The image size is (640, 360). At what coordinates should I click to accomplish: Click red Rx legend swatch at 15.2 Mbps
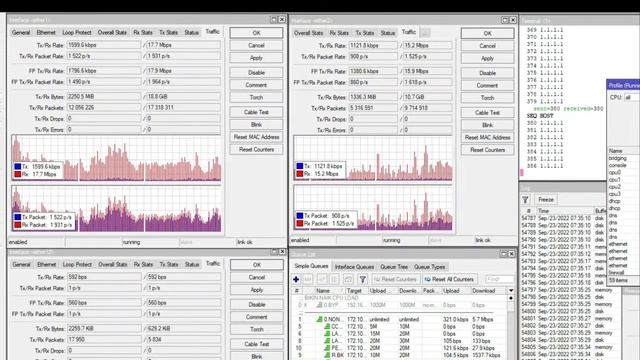coord(300,174)
